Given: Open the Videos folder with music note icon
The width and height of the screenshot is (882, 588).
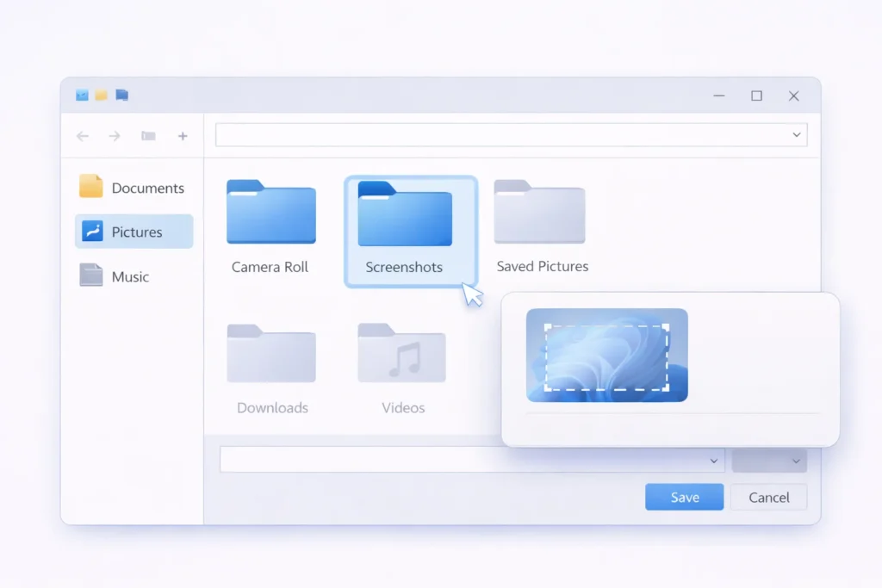Looking at the screenshot, I should tap(402, 356).
